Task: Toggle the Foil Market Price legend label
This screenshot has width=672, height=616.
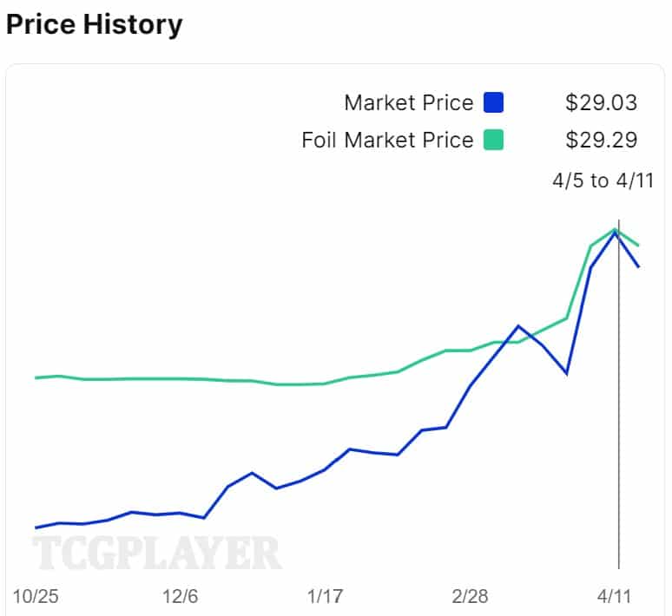Action: (x=387, y=140)
